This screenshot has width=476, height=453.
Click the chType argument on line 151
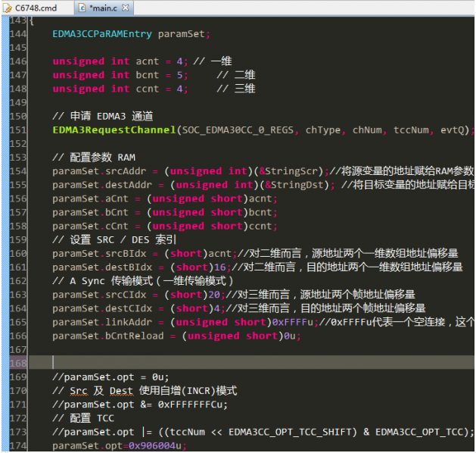[323, 130]
